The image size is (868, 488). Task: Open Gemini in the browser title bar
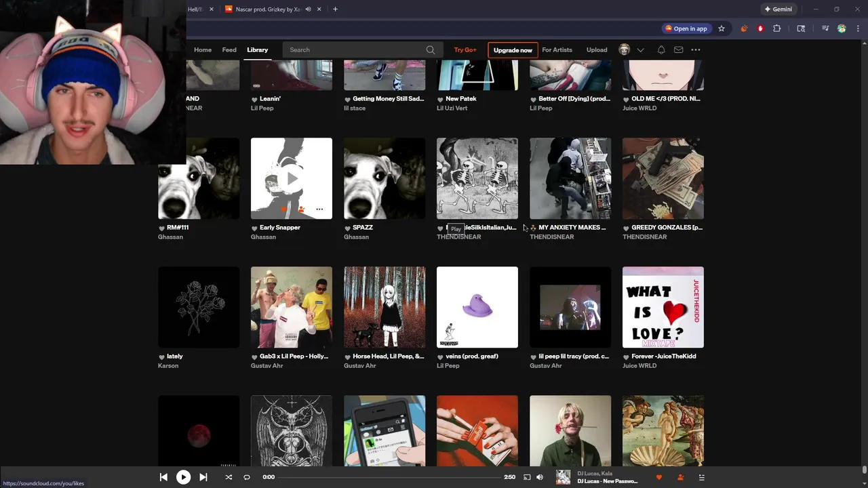(x=778, y=9)
